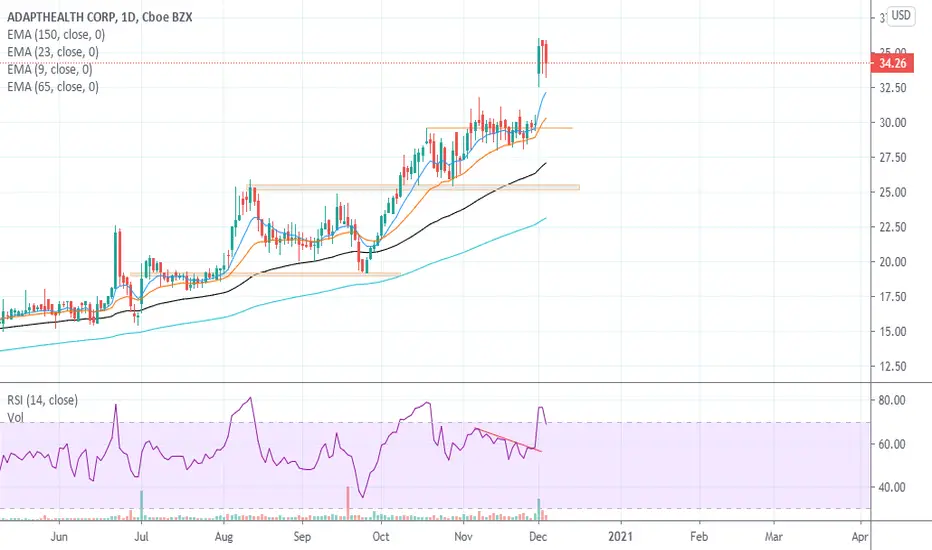Click the Vol indicator label

[x=15, y=417]
